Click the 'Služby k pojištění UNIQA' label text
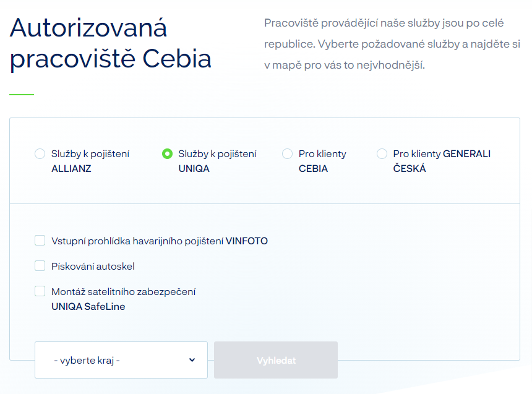532x394 pixels. [x=217, y=161]
